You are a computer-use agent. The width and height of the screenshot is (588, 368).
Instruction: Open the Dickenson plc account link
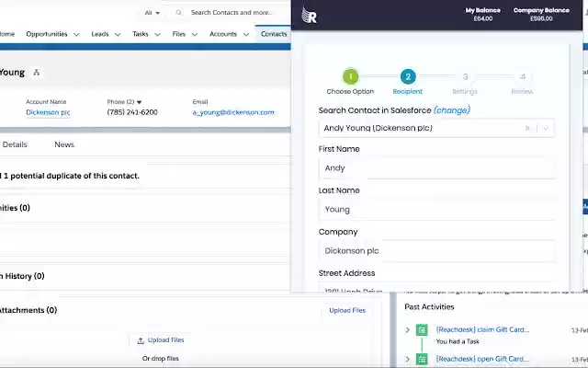pos(48,112)
